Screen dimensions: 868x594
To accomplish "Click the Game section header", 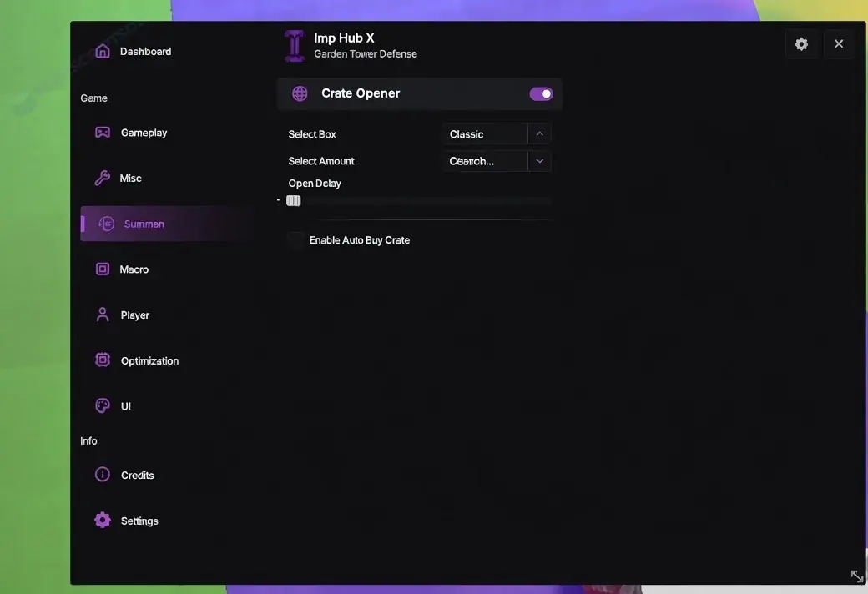I will point(93,98).
